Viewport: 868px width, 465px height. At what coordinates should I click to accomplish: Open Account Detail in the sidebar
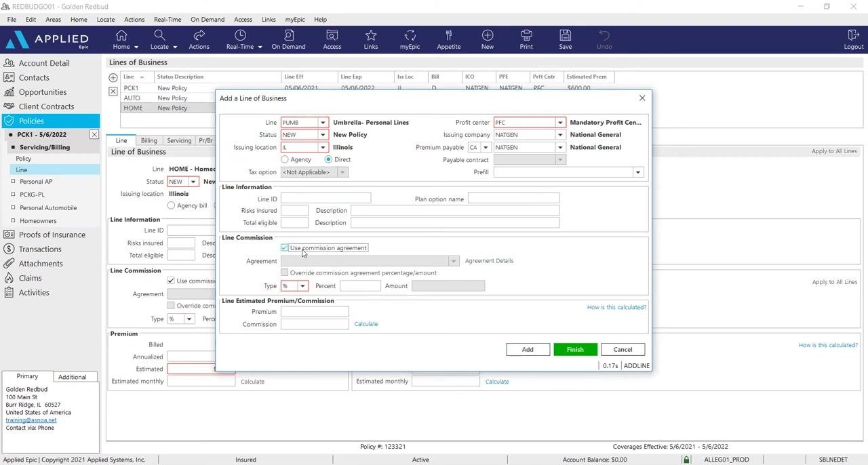44,63
